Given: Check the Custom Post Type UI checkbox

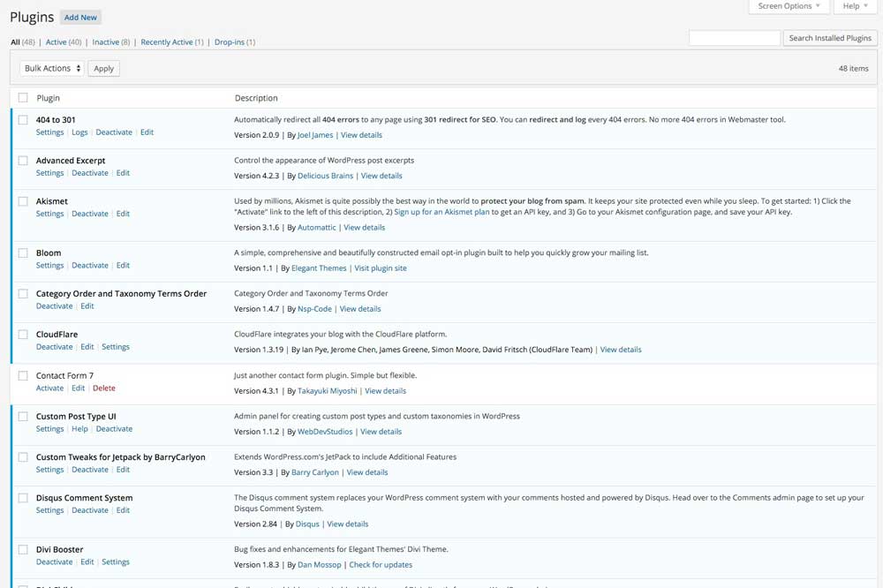Looking at the screenshot, I should coord(23,416).
